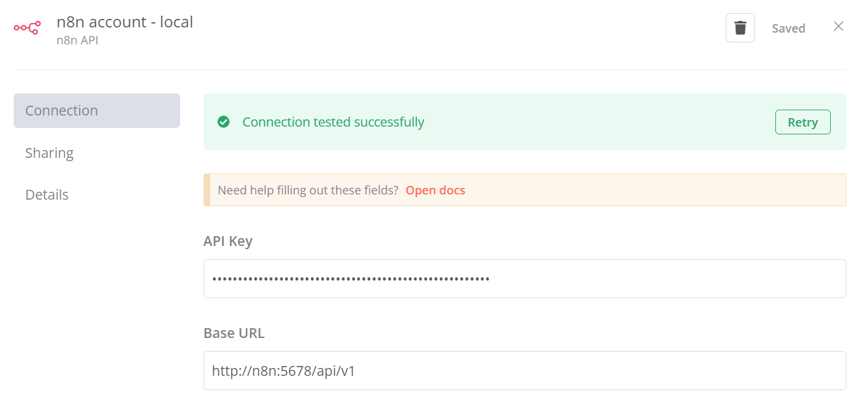Click the "n8n API" credential type subtitle
This screenshot has height=413, width=868.
pyautogui.click(x=77, y=40)
